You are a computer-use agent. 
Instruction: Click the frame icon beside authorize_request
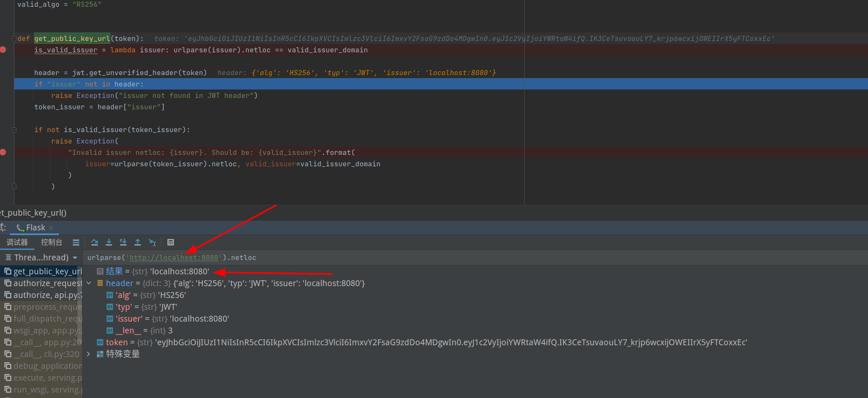point(8,283)
